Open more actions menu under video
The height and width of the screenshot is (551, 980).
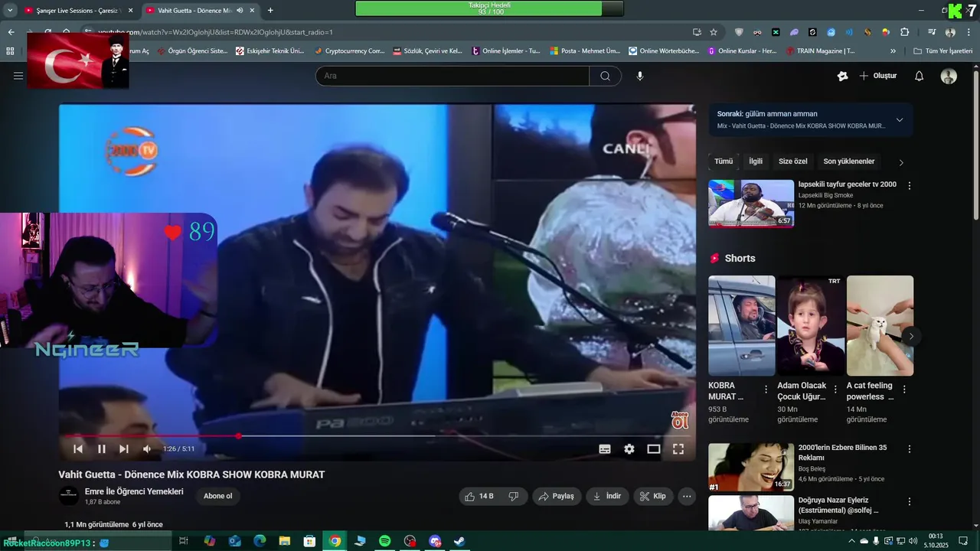tap(687, 496)
